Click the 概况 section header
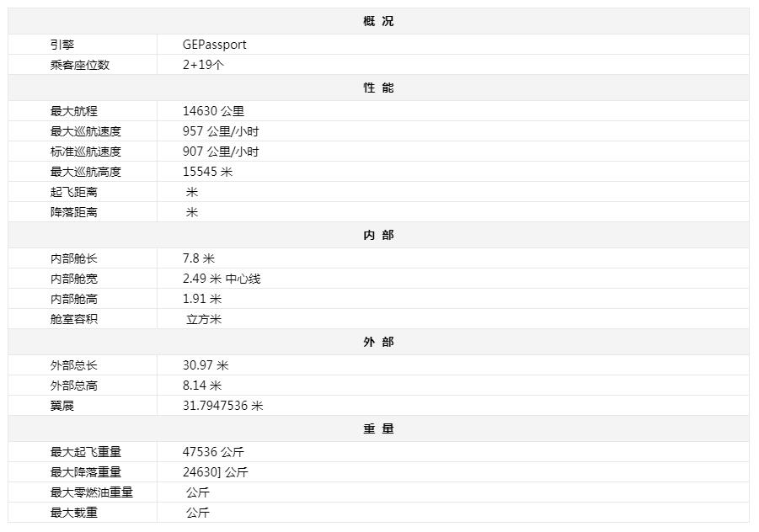 (x=378, y=21)
